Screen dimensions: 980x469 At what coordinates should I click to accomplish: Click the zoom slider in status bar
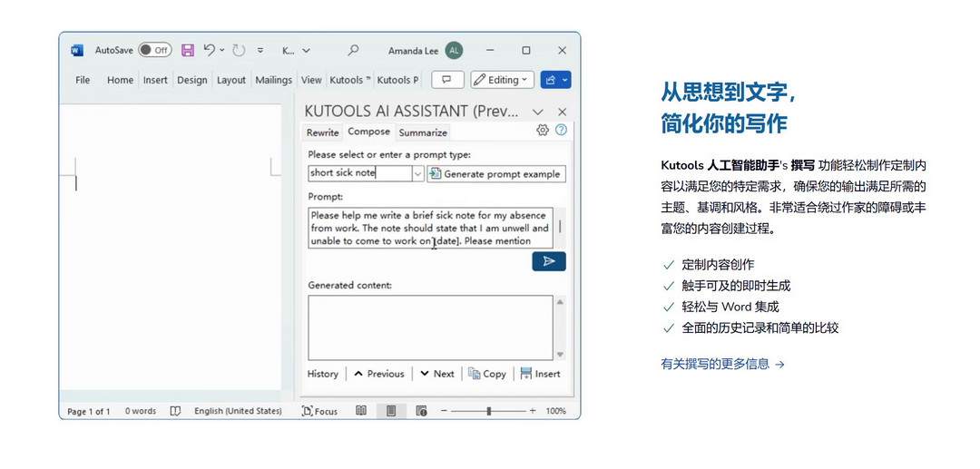488,411
